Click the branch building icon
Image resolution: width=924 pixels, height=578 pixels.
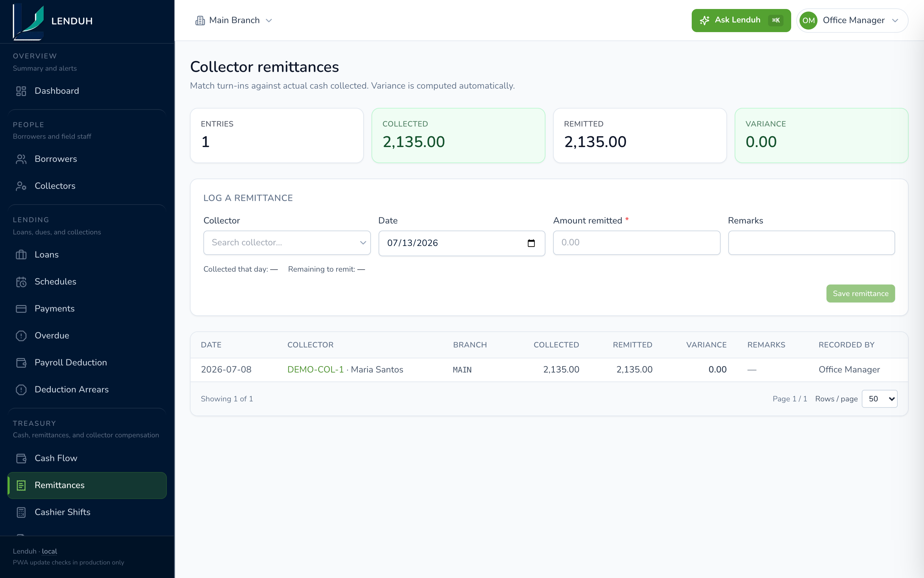point(200,20)
